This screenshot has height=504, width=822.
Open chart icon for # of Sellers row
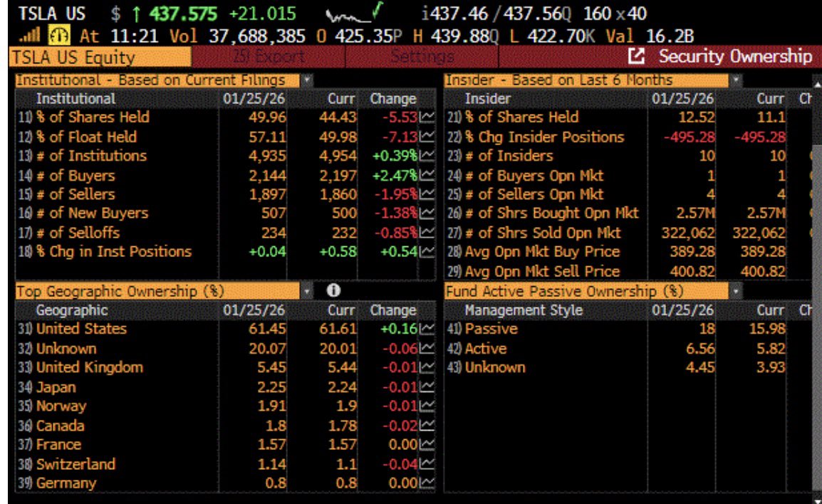coord(427,194)
